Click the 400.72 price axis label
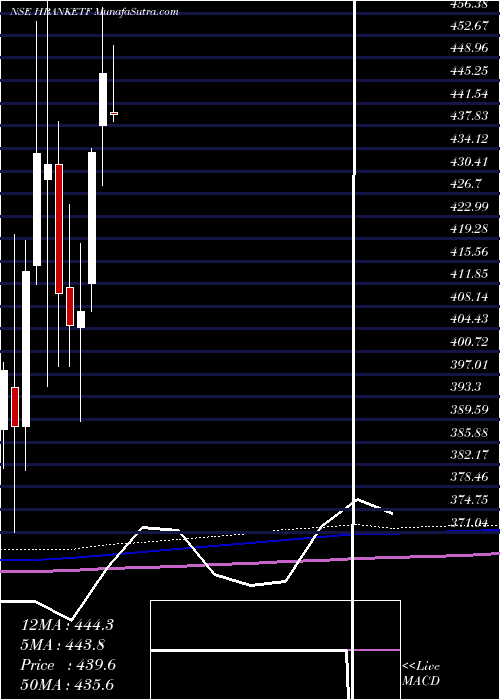This screenshot has height=700, width=500. pyautogui.click(x=469, y=342)
